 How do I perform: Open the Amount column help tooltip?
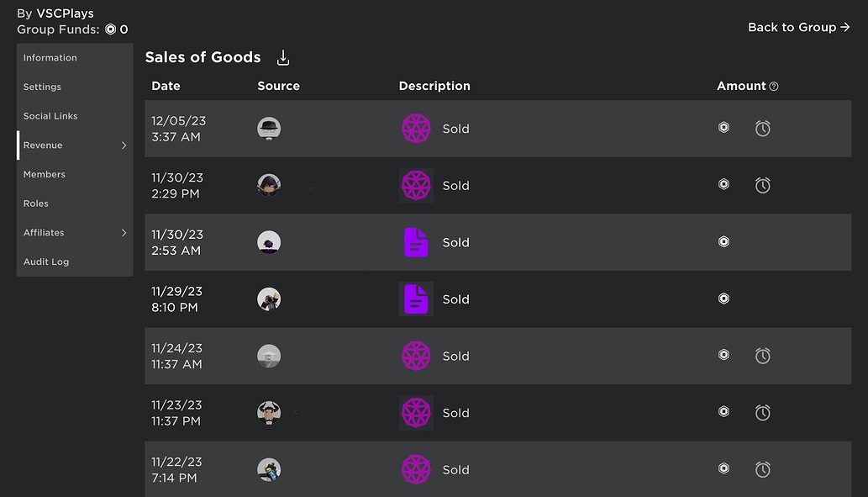pyautogui.click(x=774, y=85)
